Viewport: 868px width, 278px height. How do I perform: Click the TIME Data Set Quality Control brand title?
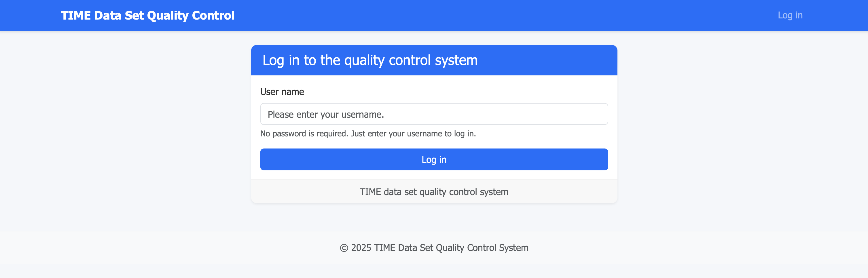147,16
